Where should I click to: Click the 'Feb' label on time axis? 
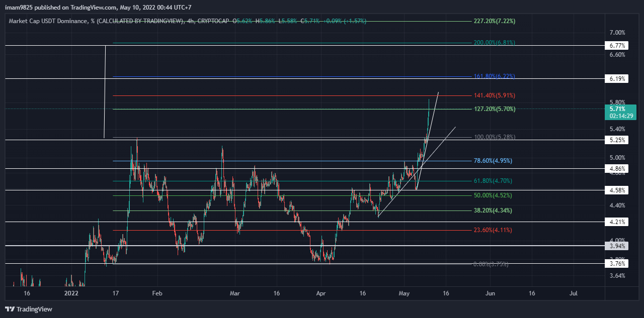click(x=157, y=293)
